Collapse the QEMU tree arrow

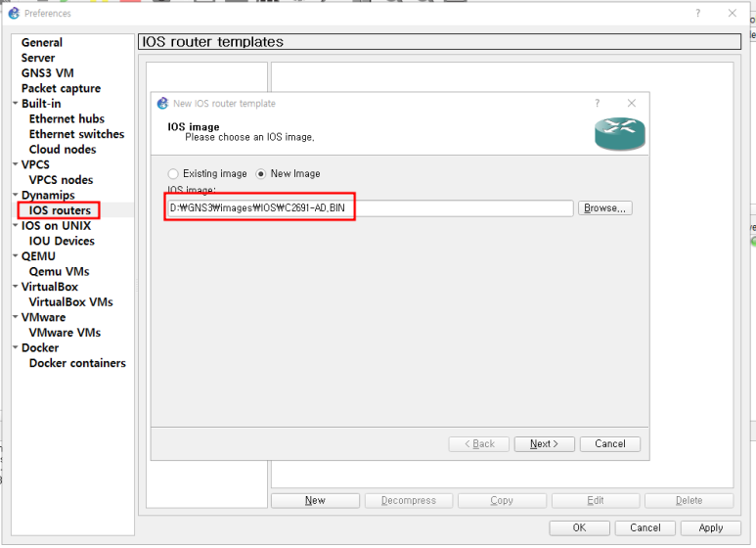(16, 255)
